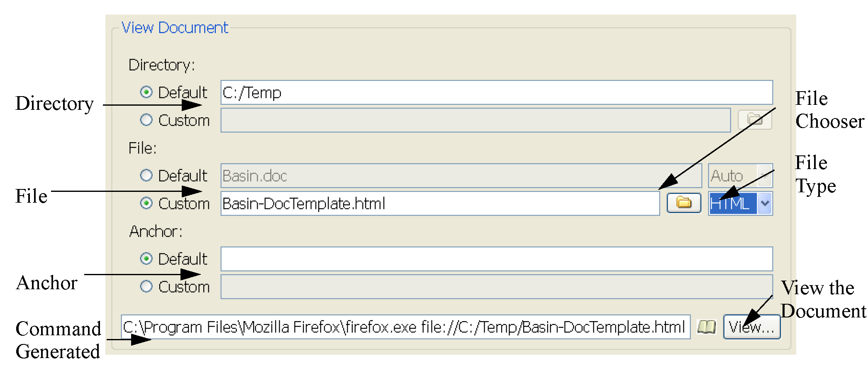Screen dimensions: 868x368
Task: Select the Custom directory radio button
Action: tap(146, 120)
